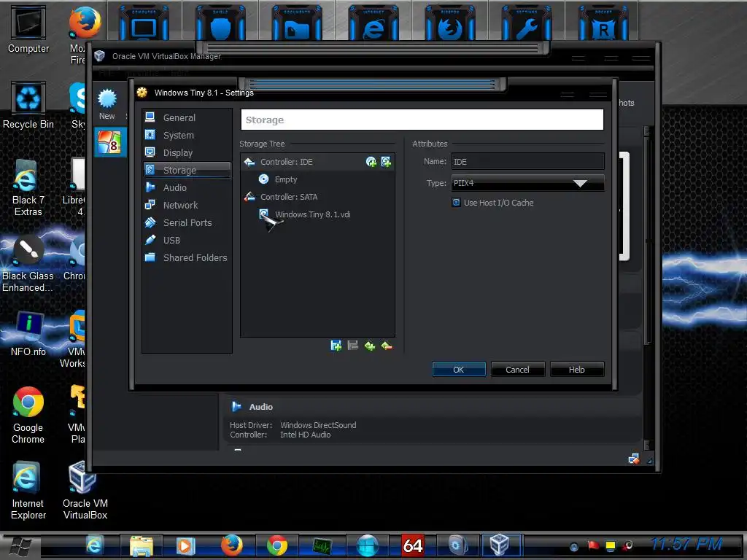Click Chrome in the taskbar
Screen dimensions: 747x560
(276, 545)
